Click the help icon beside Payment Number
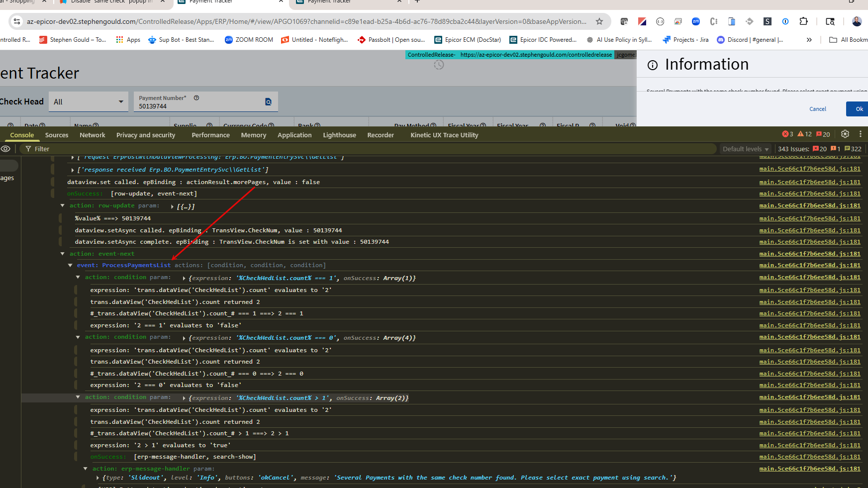The image size is (868, 488). (196, 98)
